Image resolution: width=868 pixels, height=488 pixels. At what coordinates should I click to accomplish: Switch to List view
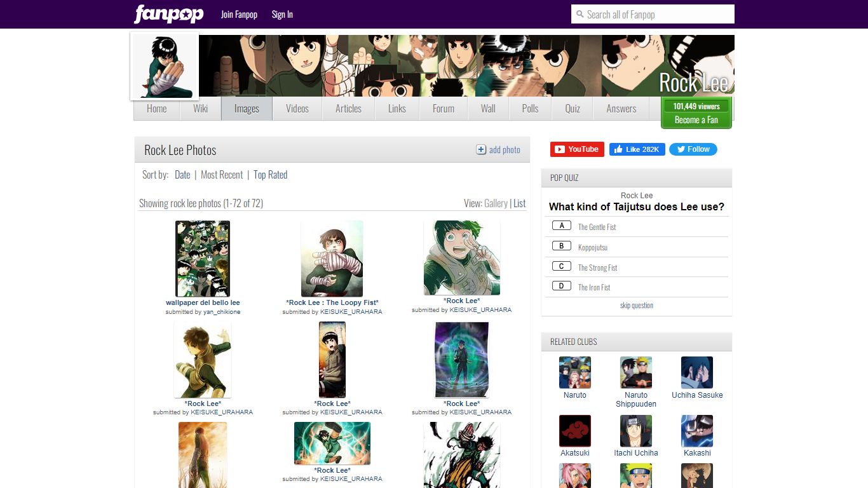(x=520, y=203)
